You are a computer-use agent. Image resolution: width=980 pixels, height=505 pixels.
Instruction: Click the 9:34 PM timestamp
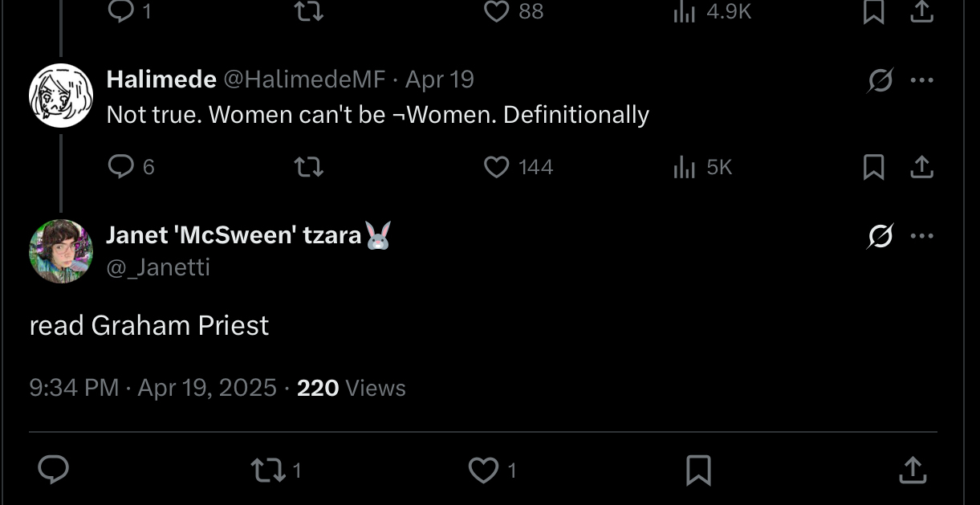click(74, 388)
